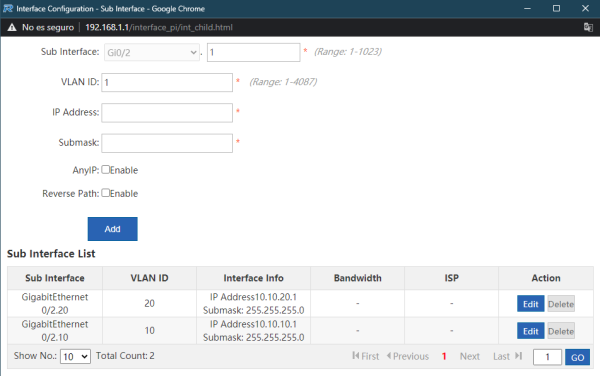Click the Sub Interface column header
The height and width of the screenshot is (376, 600).
coord(55,278)
